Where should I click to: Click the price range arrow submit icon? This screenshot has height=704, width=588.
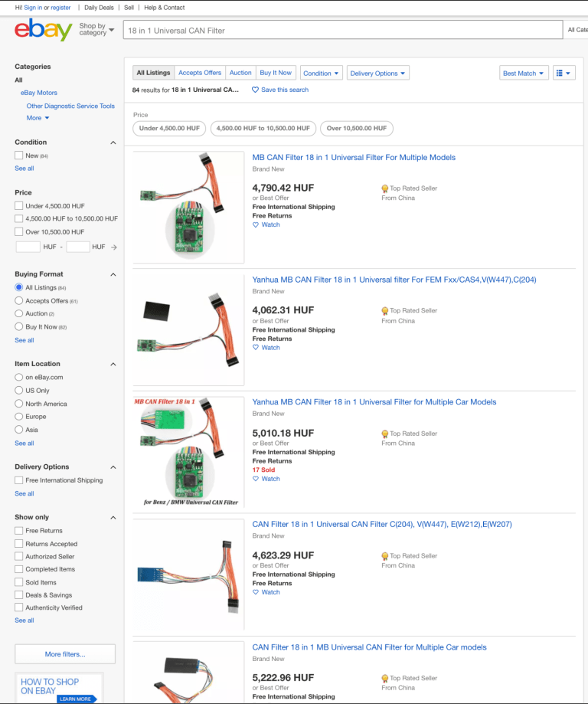114,247
